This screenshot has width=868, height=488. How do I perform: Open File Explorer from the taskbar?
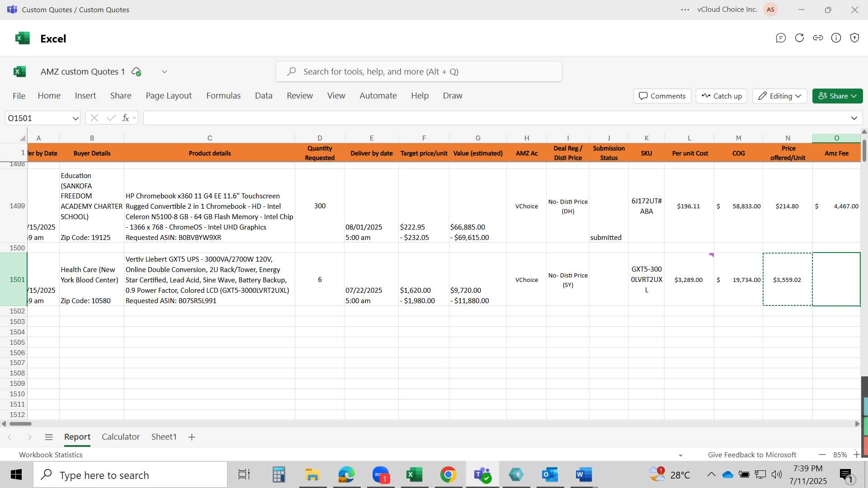[312, 474]
